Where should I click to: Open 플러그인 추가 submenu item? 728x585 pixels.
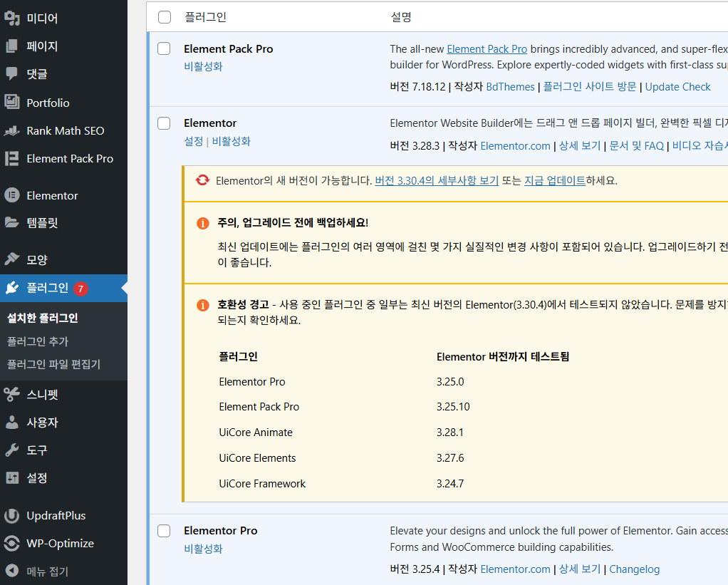point(38,341)
